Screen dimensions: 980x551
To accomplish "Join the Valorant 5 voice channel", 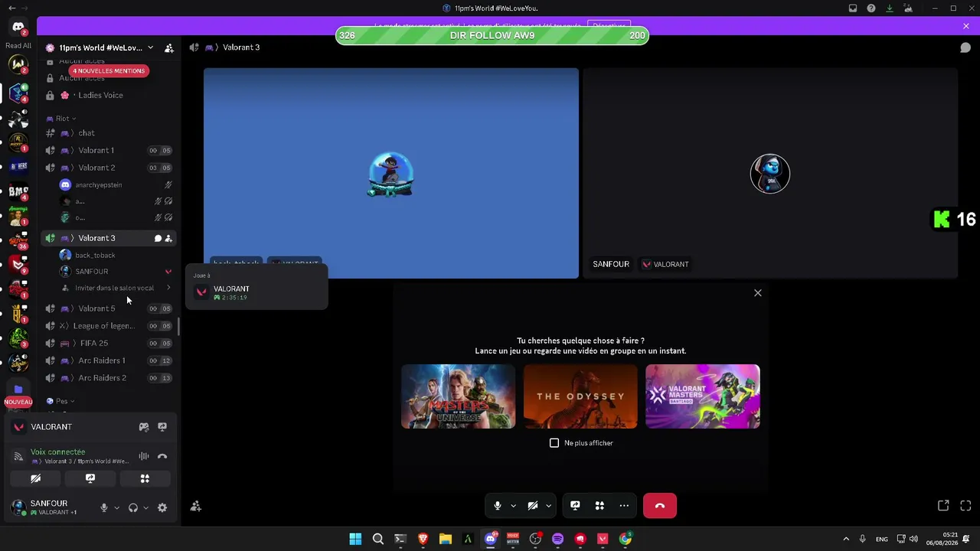I will pyautogui.click(x=109, y=308).
